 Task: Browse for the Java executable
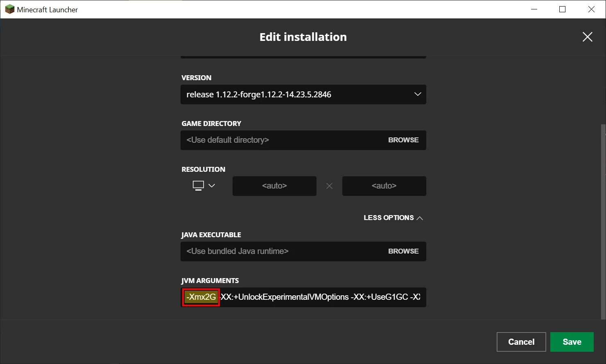point(403,251)
